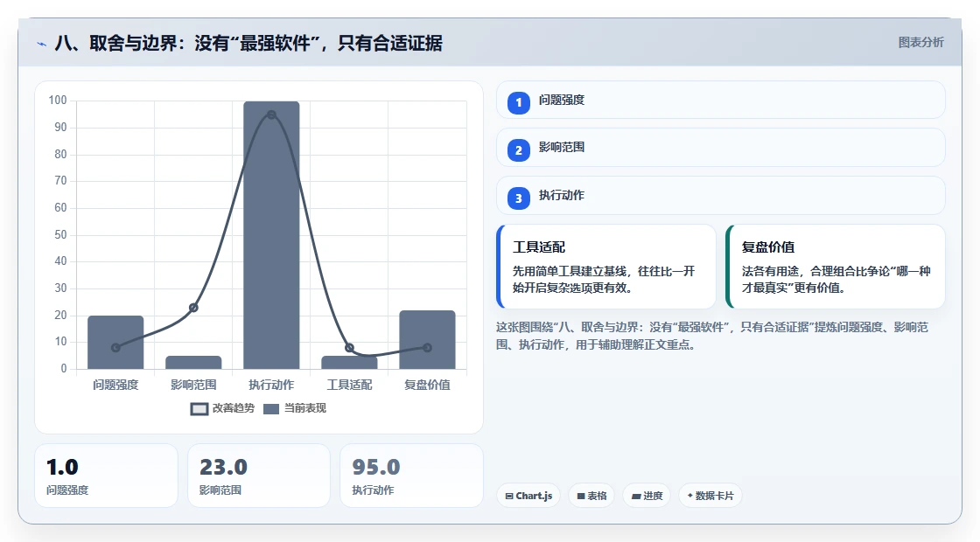Click the summary paragraph starting 这张图围绕
This screenshot has width=980, height=542.
(712, 336)
